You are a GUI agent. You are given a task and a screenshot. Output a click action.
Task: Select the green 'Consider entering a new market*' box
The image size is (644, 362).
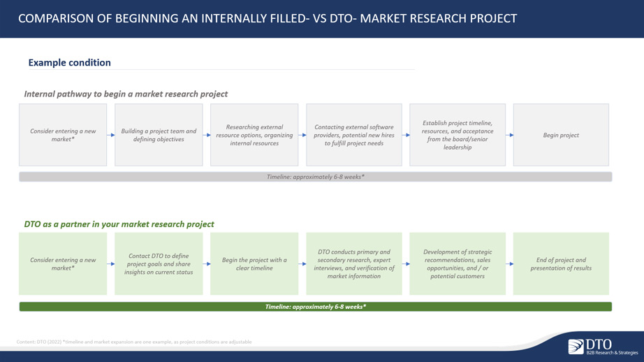[x=63, y=263]
